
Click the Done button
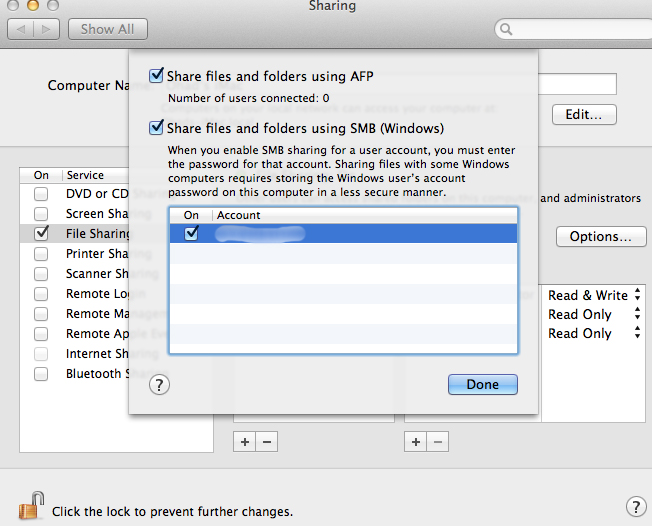[x=482, y=384]
